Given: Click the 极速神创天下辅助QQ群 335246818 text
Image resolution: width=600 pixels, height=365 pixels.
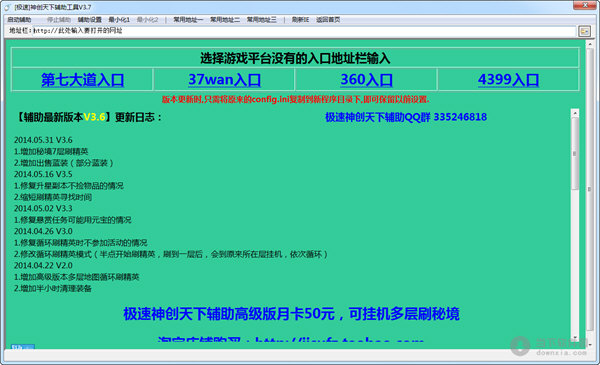Looking at the screenshot, I should 406,117.
